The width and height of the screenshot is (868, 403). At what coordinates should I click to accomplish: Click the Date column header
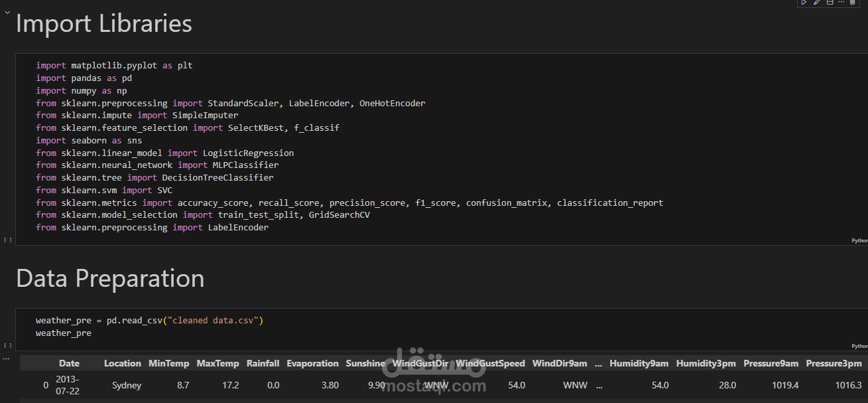point(69,363)
